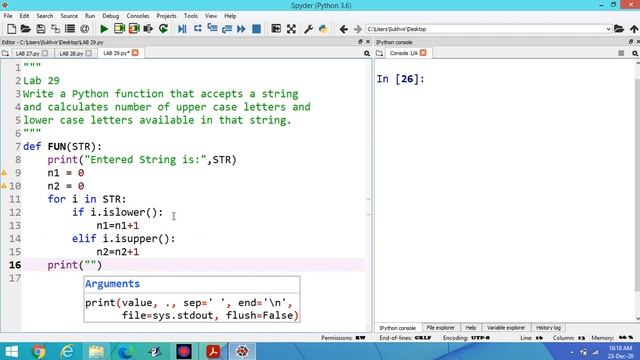
Task: Browse editor tabs icon
Action: pyautogui.click(x=5, y=53)
